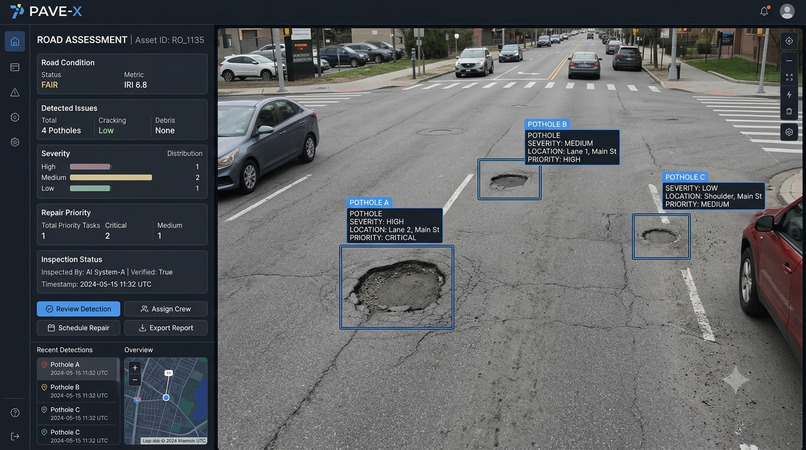Screen dimensions: 806x450
Task: Open the card list icon below Home
Action: (15, 67)
